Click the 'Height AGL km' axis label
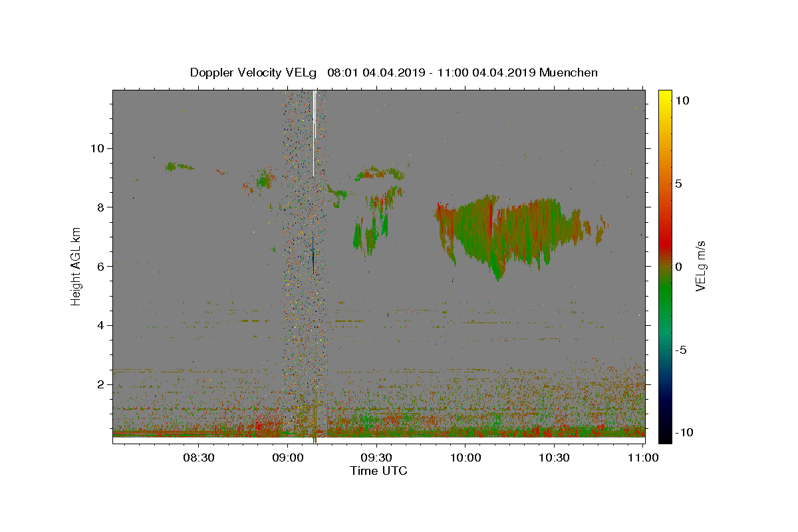The image size is (798, 532). pyautogui.click(x=76, y=267)
